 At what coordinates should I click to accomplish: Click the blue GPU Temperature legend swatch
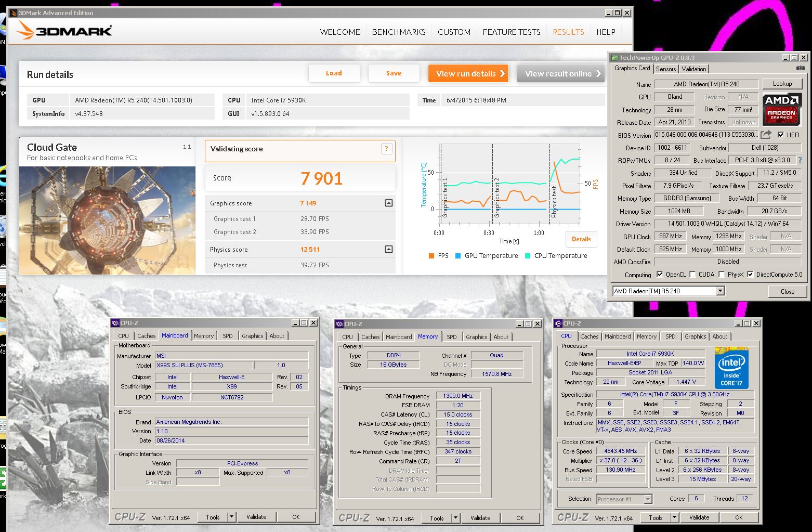pyautogui.click(x=458, y=256)
